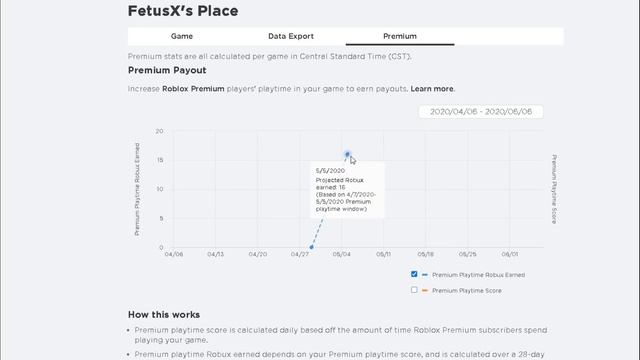
Task: Click the 5/5/2020 data point on chart
Action: pyautogui.click(x=347, y=154)
